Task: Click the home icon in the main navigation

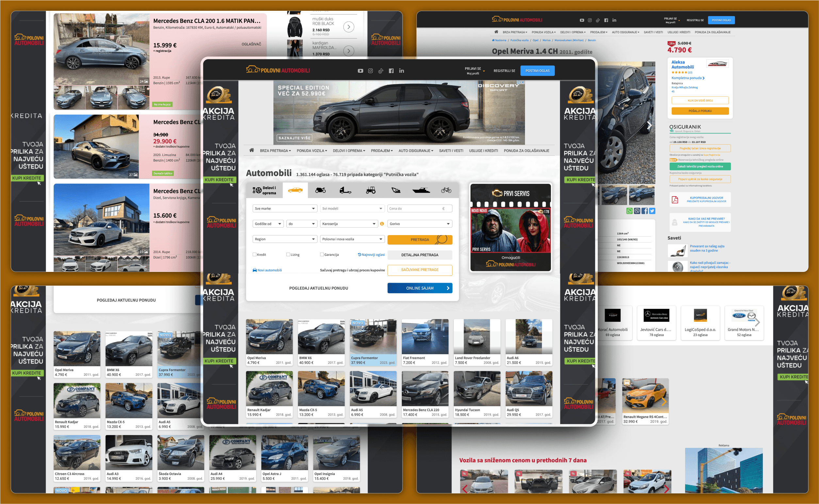Action: [252, 150]
